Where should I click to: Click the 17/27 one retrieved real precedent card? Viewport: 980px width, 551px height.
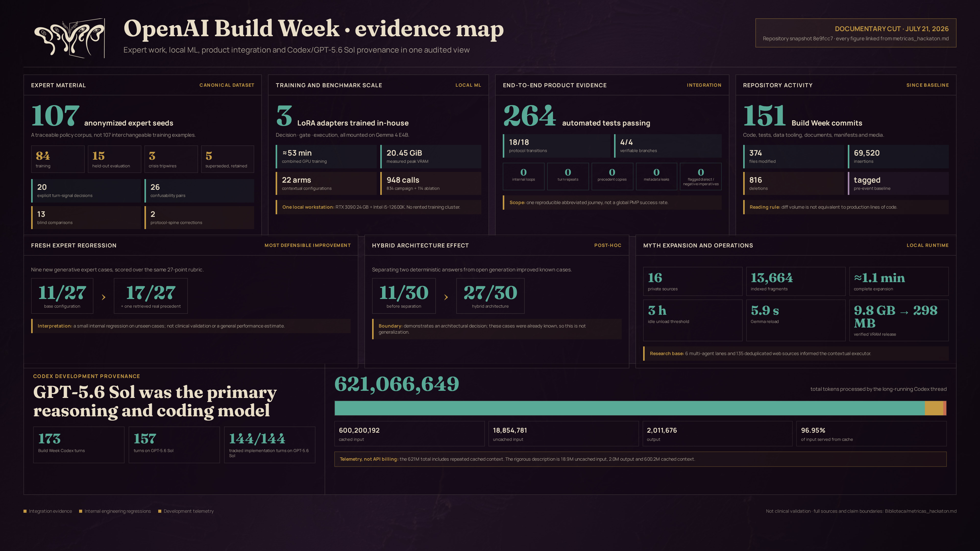151,296
